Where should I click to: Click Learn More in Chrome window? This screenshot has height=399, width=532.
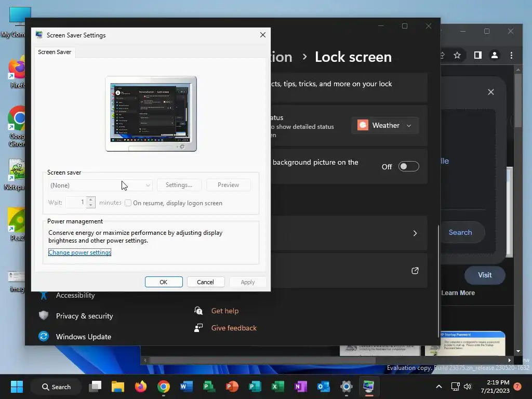[458, 293]
